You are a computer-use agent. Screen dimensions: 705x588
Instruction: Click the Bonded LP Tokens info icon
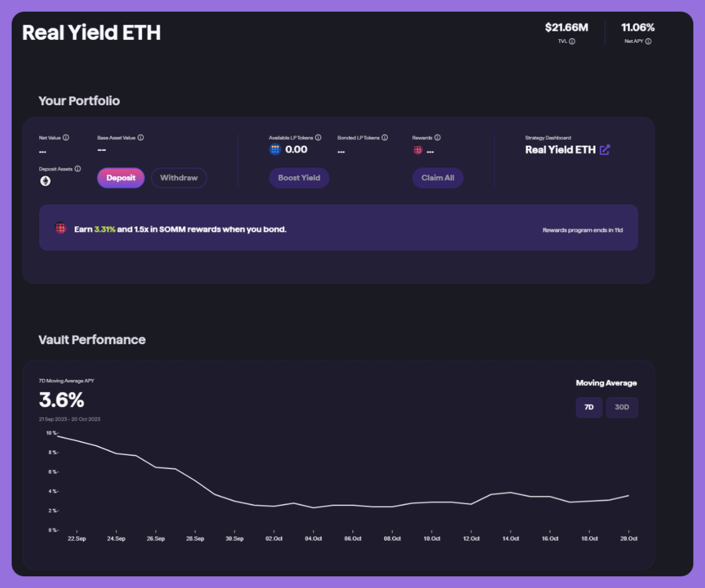385,138
